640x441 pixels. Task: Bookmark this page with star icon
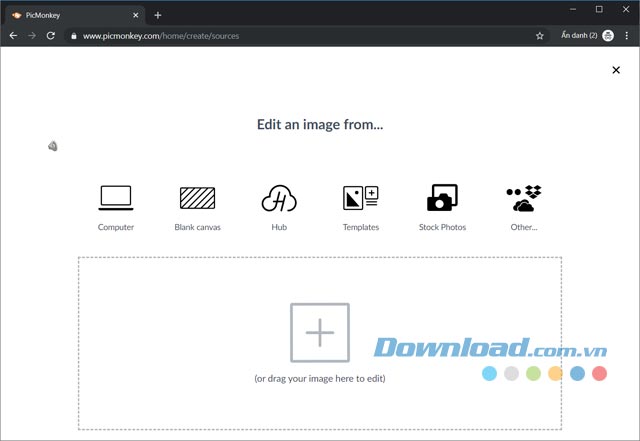(540, 36)
